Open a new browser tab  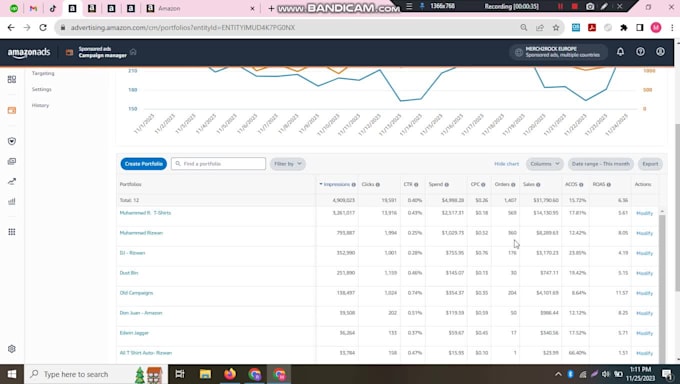[271, 8]
